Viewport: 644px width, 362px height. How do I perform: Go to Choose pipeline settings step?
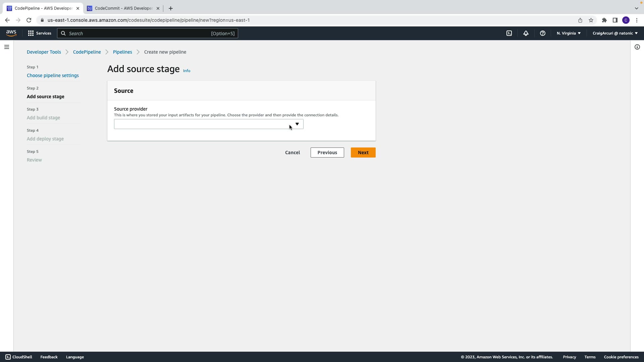(x=53, y=75)
